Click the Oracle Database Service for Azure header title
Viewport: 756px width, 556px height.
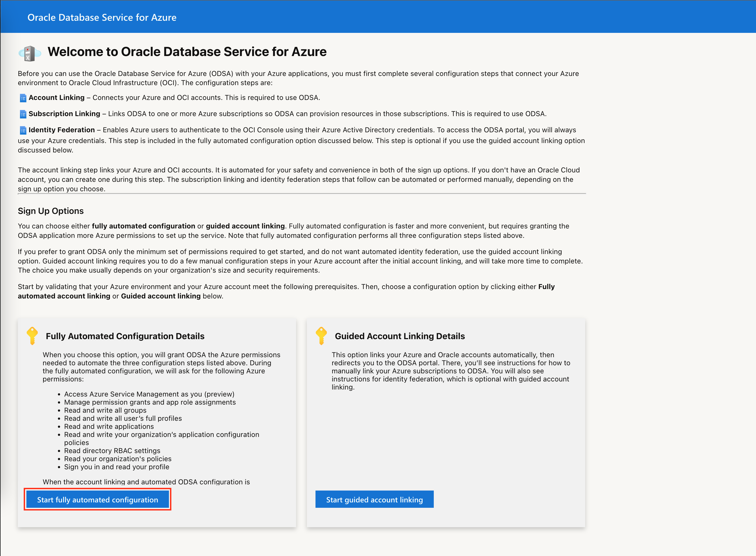point(102,18)
